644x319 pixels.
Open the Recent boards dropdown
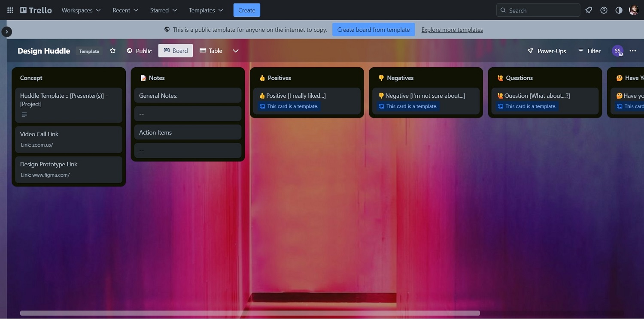pyautogui.click(x=125, y=10)
